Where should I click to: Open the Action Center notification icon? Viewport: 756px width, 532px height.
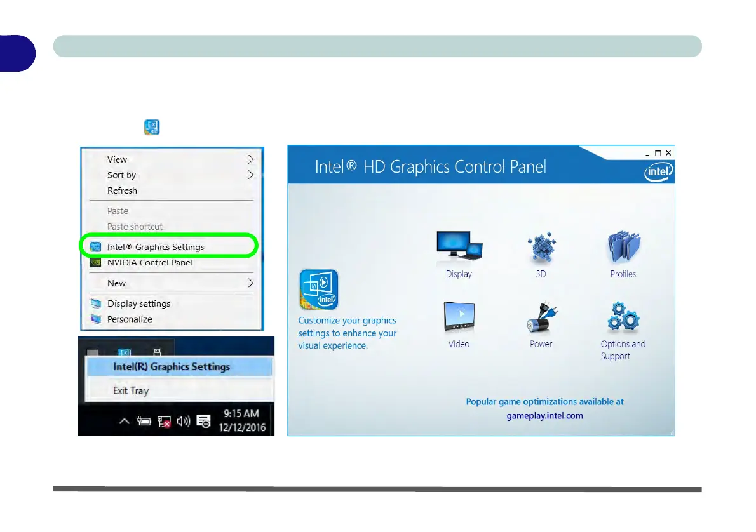coord(203,421)
